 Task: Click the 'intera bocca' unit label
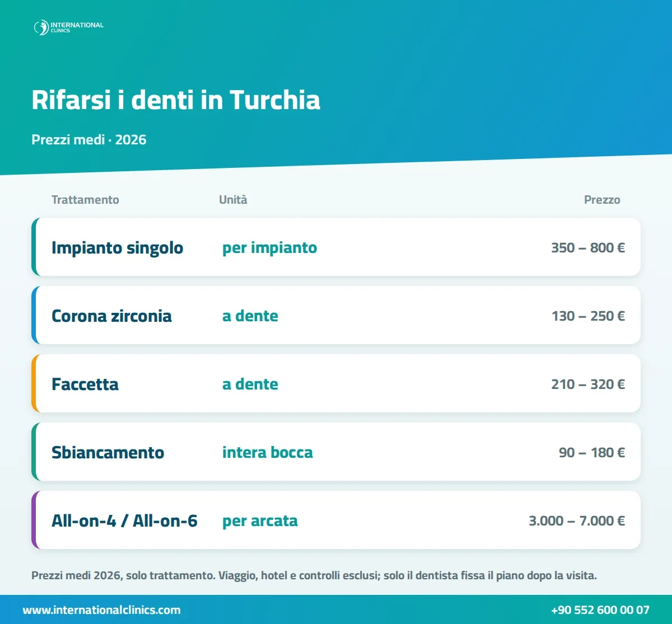pyautogui.click(x=268, y=453)
